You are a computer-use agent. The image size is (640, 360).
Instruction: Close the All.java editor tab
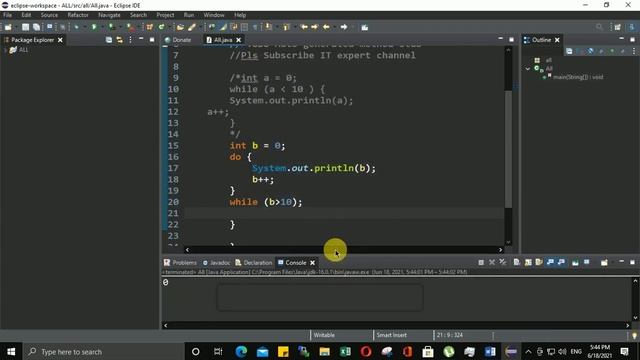[x=239, y=40]
